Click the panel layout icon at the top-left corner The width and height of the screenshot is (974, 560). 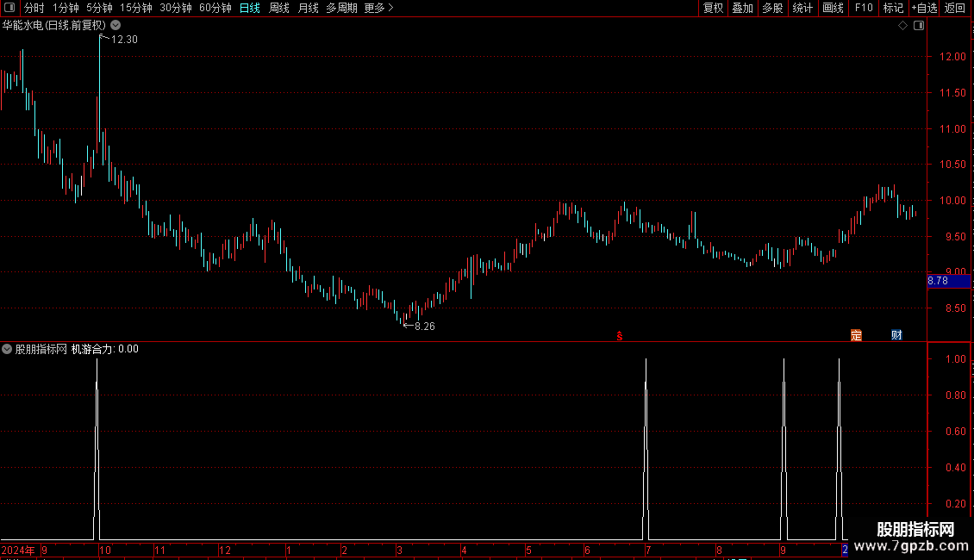click(9, 8)
